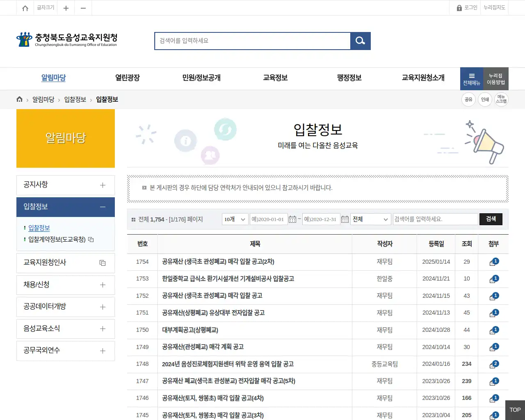
Task: Click the 인쇄 print round button
Action: 485,99
